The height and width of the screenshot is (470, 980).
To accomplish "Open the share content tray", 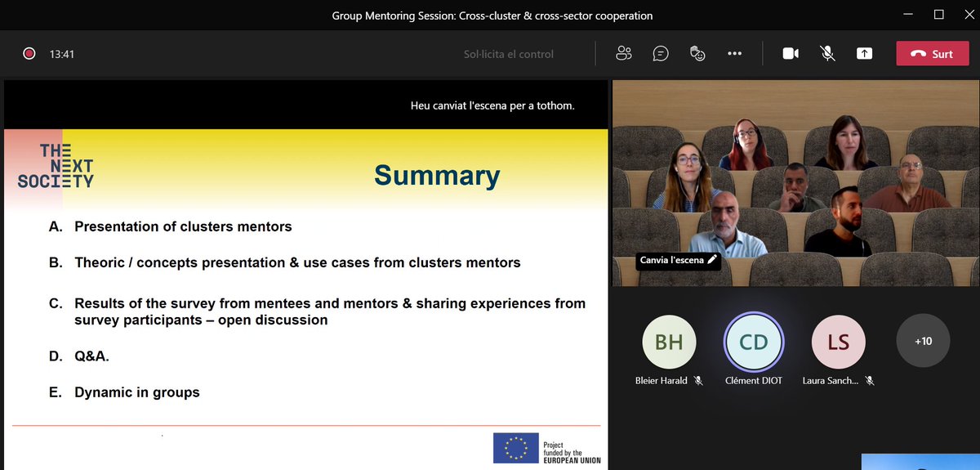I will [x=864, y=54].
